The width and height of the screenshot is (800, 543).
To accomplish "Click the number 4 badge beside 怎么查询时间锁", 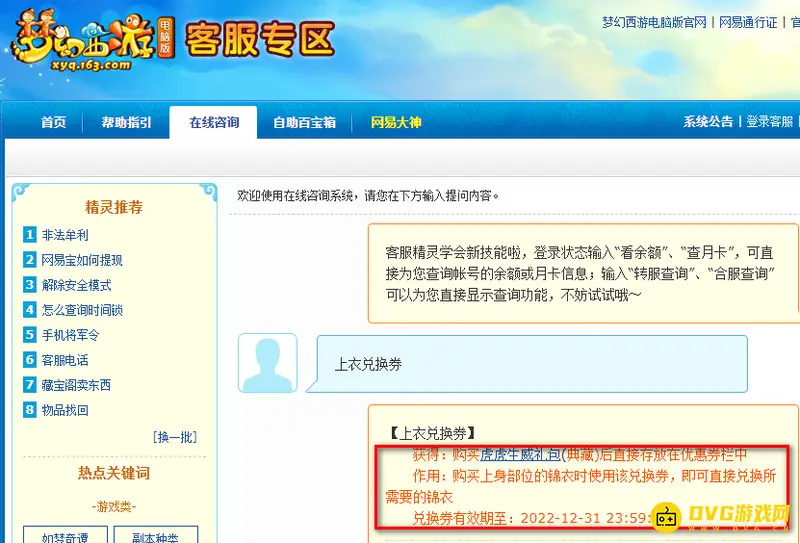I will pos(30,310).
